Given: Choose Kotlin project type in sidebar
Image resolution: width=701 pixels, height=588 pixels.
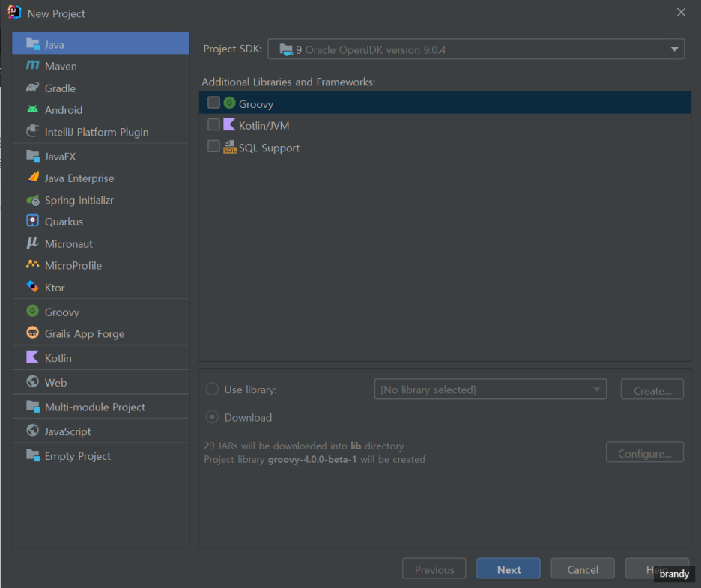Looking at the screenshot, I should (x=100, y=358).
